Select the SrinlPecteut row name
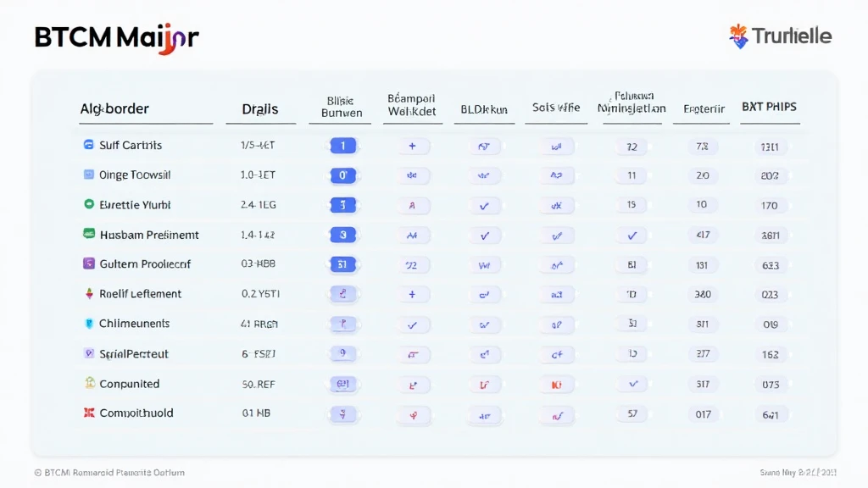This screenshot has height=488, width=868. [x=133, y=353]
